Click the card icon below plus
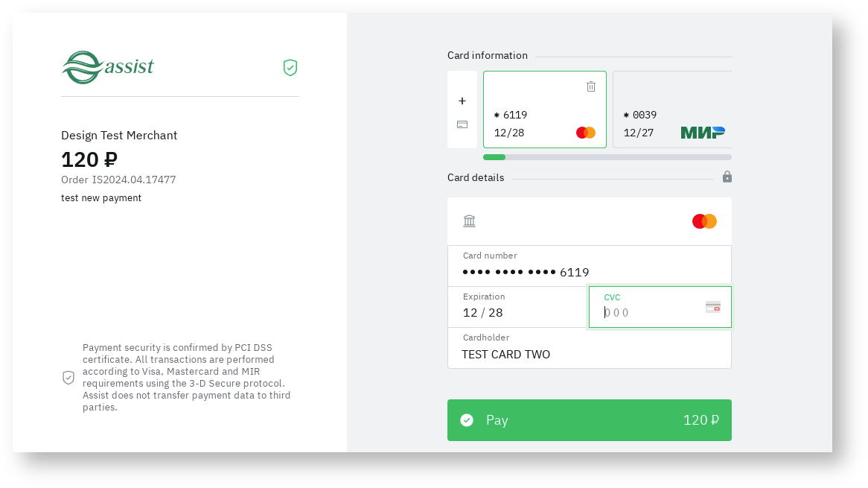Screen dimensions: 868x488 pos(462,124)
